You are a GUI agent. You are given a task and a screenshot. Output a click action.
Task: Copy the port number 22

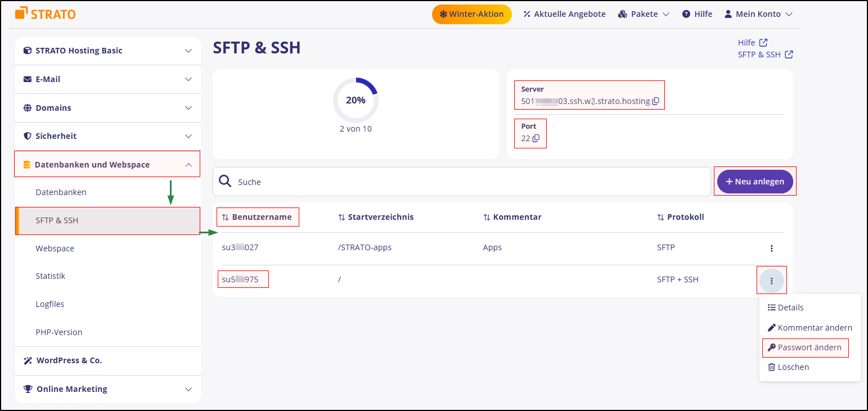click(536, 138)
